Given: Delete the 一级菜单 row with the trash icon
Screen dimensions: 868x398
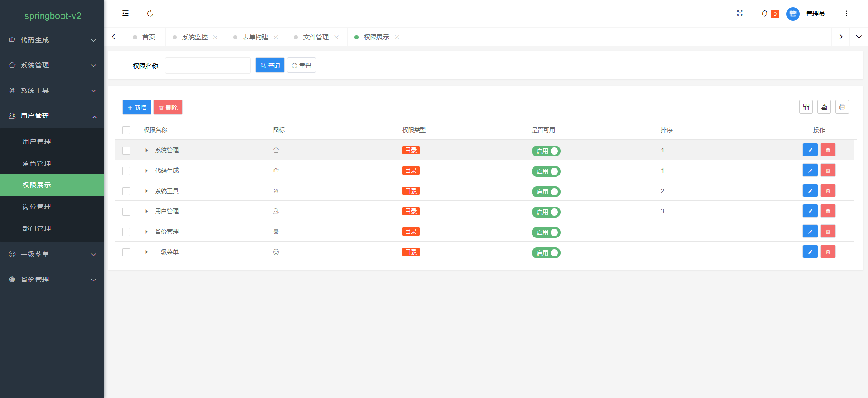Looking at the screenshot, I should (828, 252).
